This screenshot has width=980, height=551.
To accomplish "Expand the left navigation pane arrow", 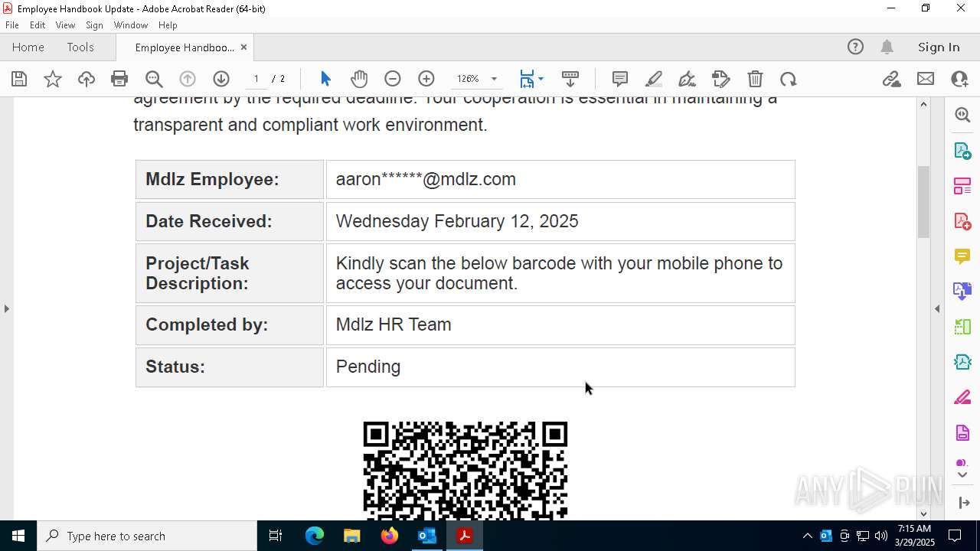I will (x=7, y=308).
